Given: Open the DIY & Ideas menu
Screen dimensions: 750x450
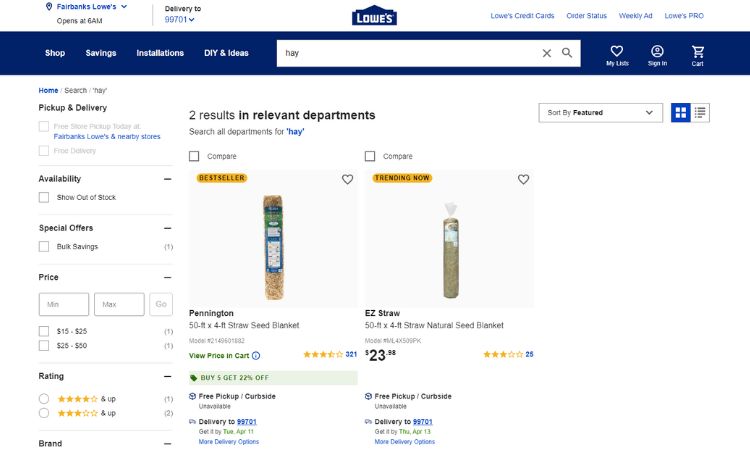Looking at the screenshot, I should [226, 53].
